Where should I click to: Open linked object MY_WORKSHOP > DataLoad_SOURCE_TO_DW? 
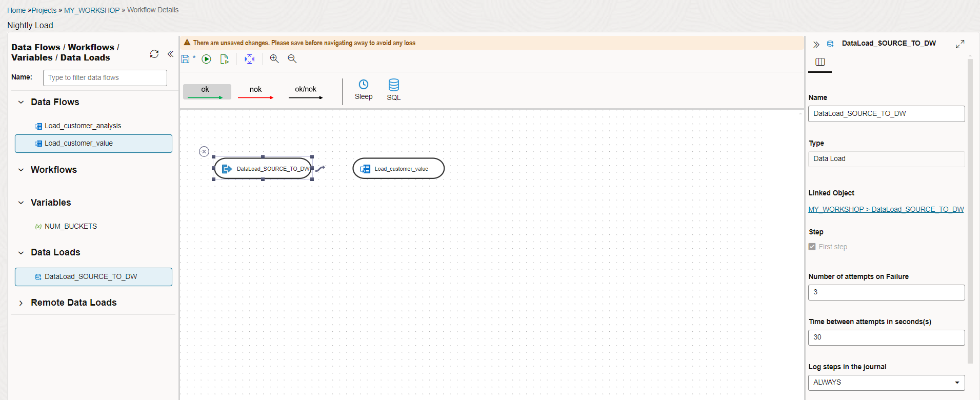click(x=886, y=209)
